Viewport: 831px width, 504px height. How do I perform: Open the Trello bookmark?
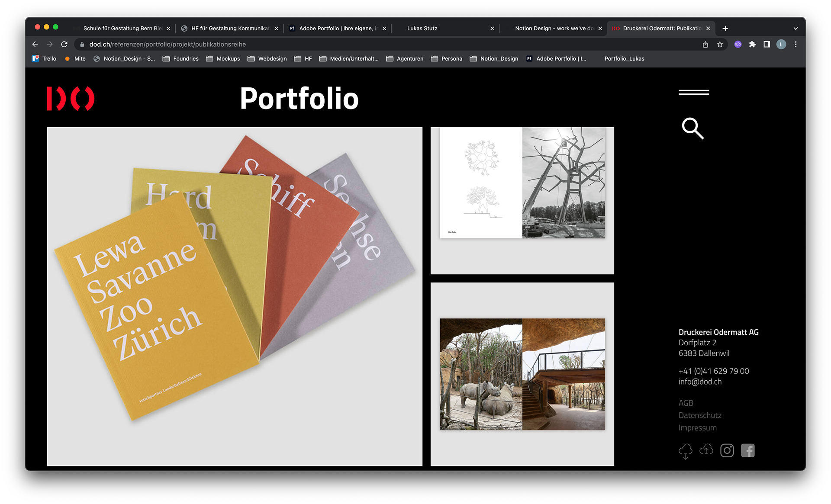click(44, 59)
